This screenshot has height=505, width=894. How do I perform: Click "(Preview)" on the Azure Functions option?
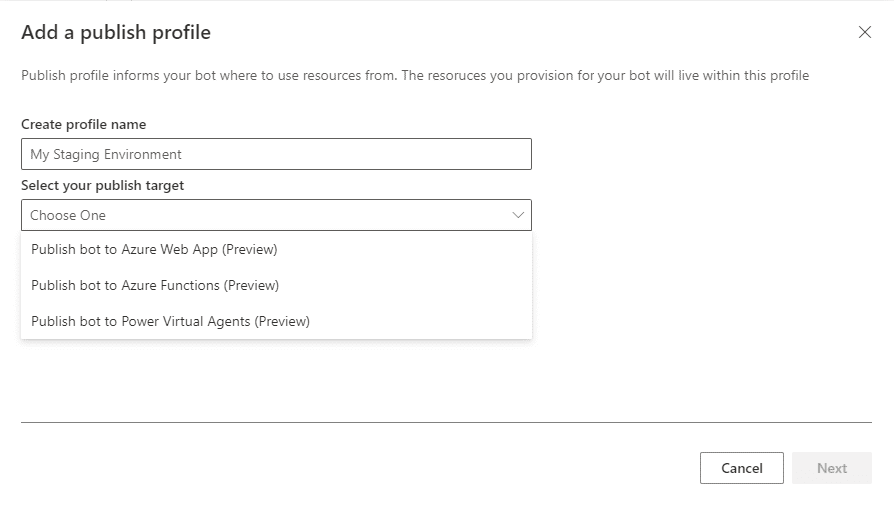[x=251, y=286]
